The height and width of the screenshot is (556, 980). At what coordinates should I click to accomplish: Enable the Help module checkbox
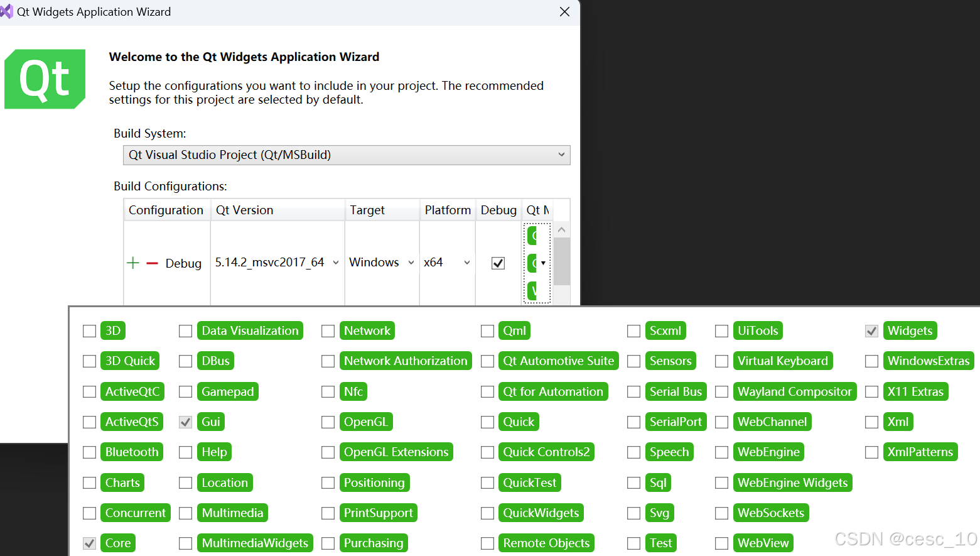pos(185,452)
